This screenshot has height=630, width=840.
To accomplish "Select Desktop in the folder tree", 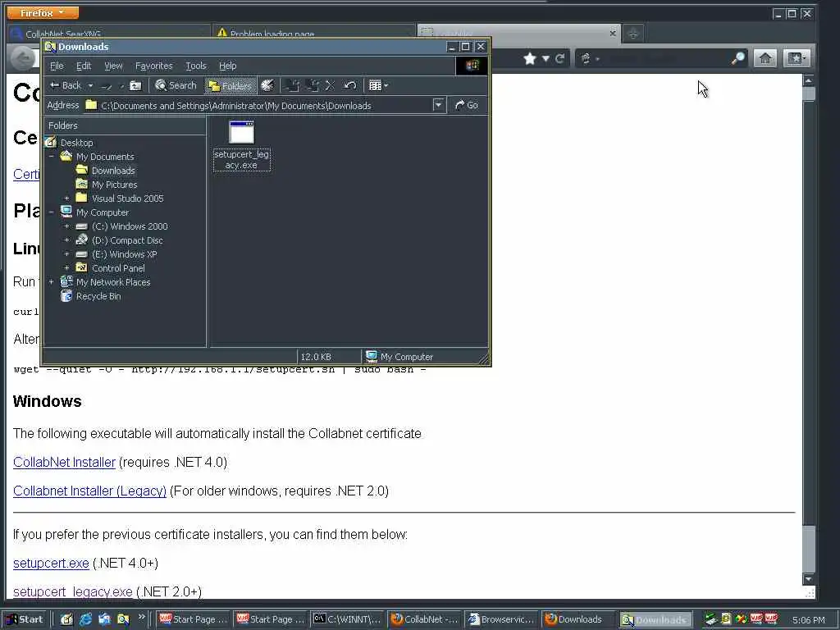I will 76,143.
